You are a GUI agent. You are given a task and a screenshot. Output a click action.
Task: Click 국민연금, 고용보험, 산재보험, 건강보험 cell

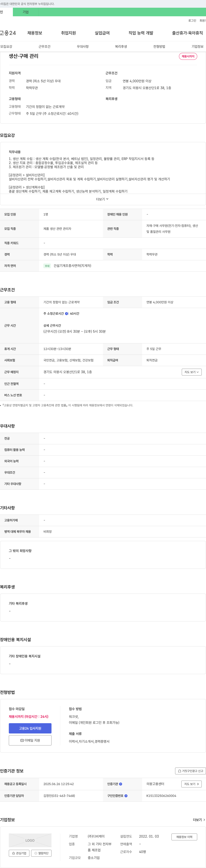coord(68,360)
